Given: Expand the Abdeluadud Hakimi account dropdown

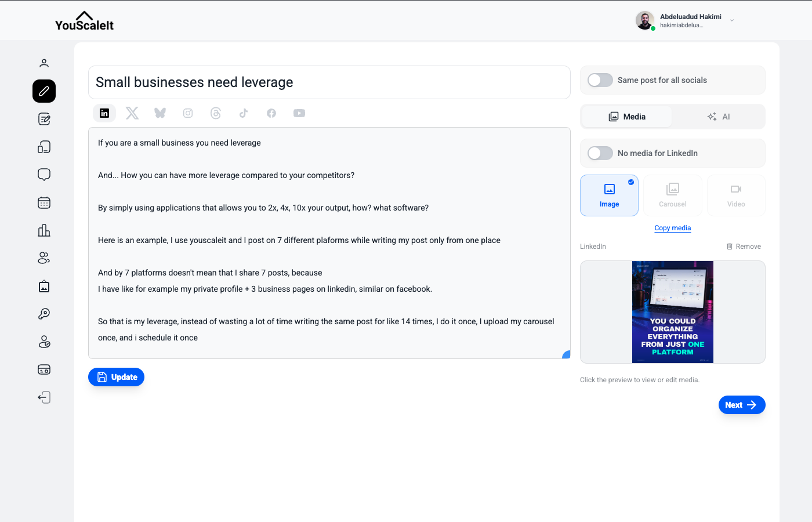Looking at the screenshot, I should (732, 20).
